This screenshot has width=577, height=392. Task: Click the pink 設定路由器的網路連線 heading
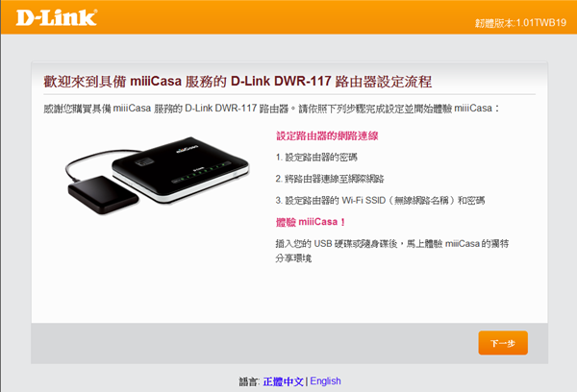click(x=327, y=135)
